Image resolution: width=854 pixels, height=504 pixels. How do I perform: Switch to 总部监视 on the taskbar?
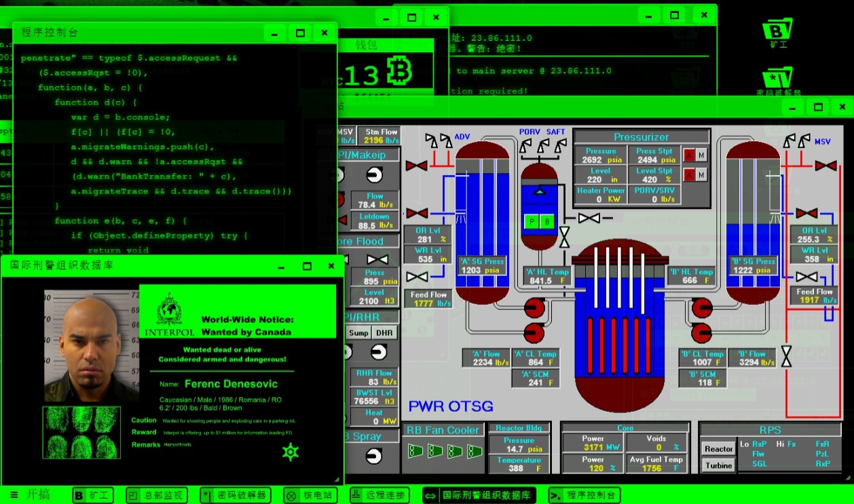(x=155, y=495)
